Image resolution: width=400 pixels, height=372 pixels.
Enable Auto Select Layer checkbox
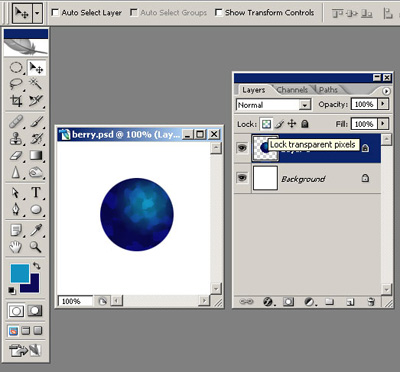click(55, 13)
